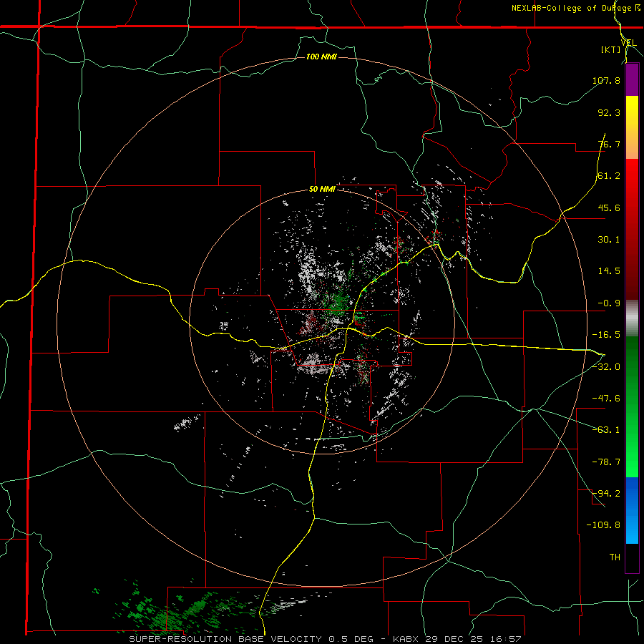Click the 30.1 scale value
644x644 pixels.
coord(609,240)
